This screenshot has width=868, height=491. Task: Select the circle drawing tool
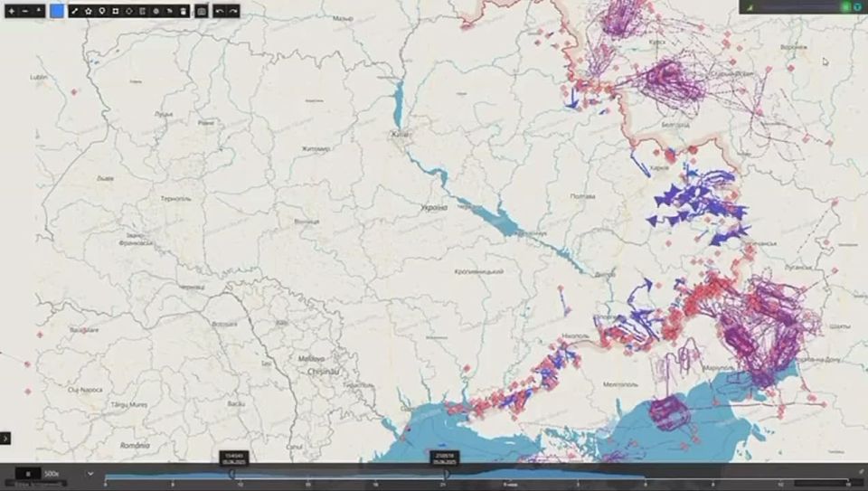tap(129, 11)
